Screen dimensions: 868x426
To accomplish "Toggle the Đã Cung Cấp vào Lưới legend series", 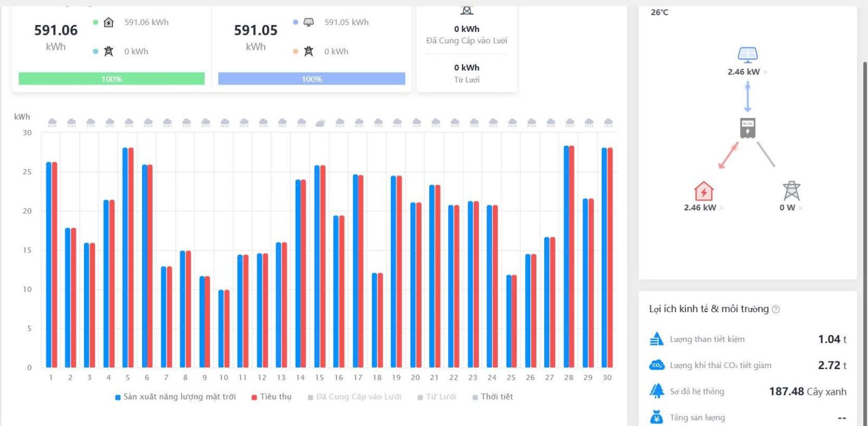I will (x=354, y=397).
